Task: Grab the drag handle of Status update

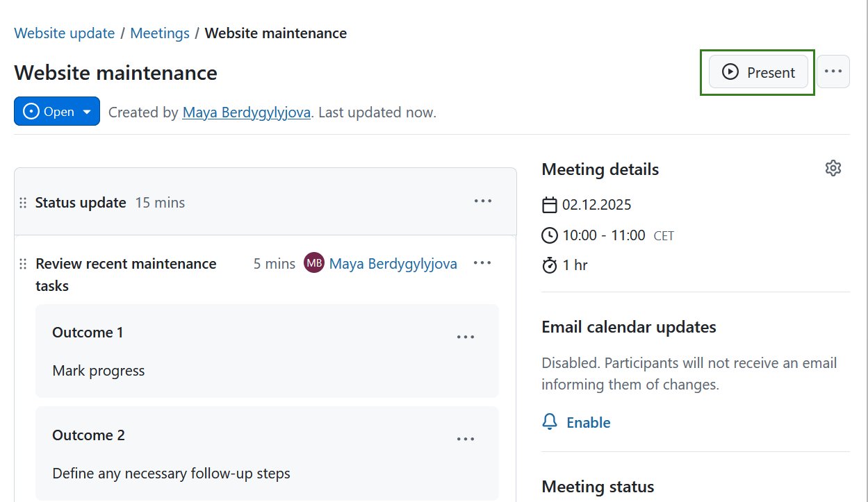Action: click(23, 202)
